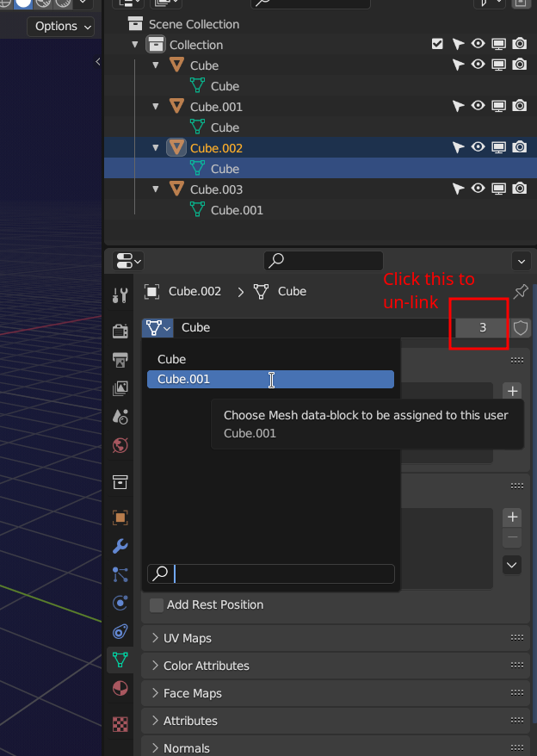
Task: Click green mesh icon under Cube.001 object
Action: pos(197,127)
